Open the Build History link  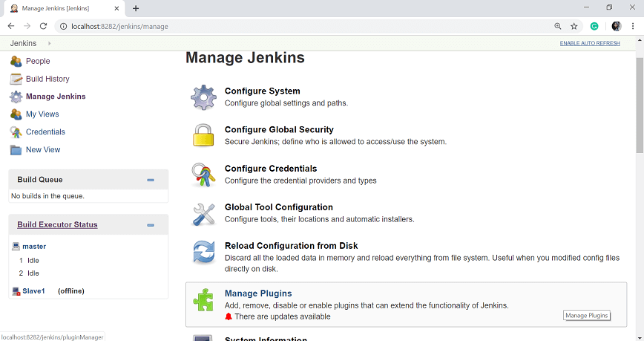[47, 79]
